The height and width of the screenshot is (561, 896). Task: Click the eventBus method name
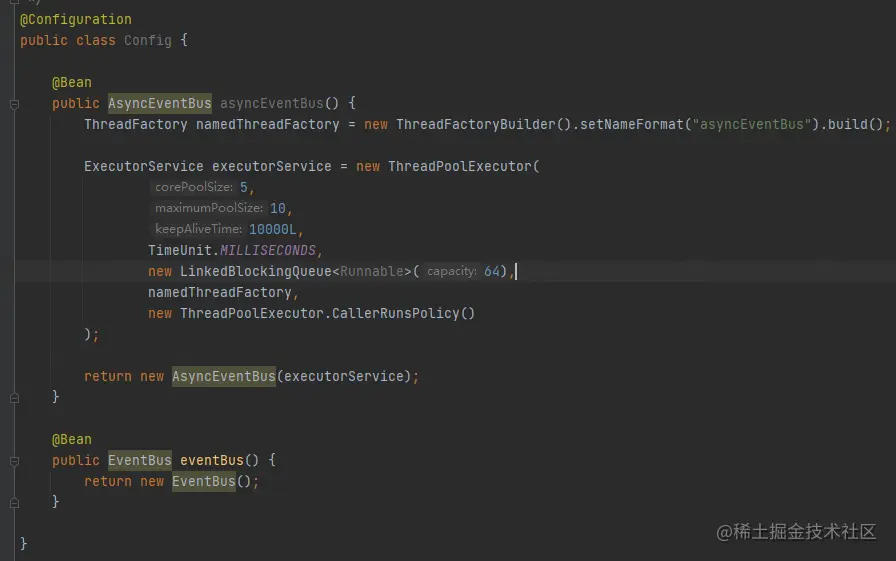tap(212, 460)
